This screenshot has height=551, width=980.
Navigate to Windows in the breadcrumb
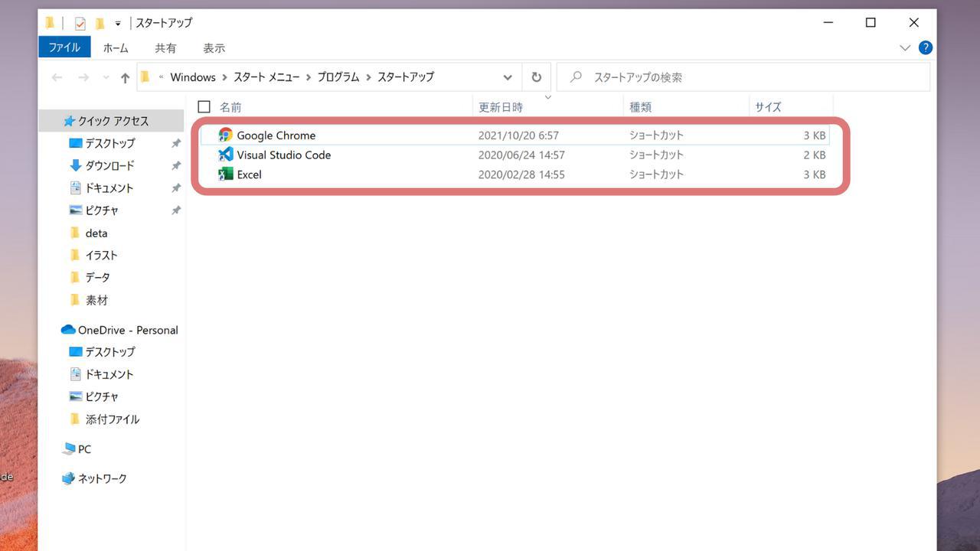click(193, 77)
